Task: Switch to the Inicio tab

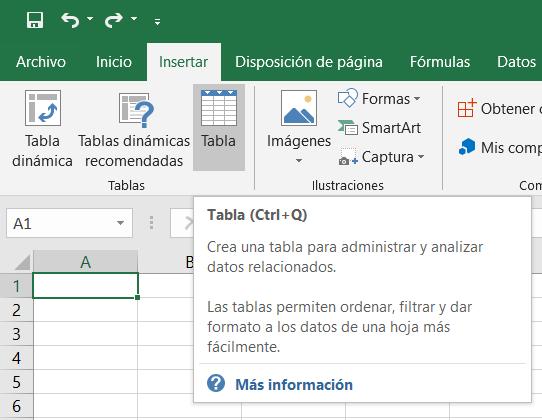Action: tap(114, 62)
